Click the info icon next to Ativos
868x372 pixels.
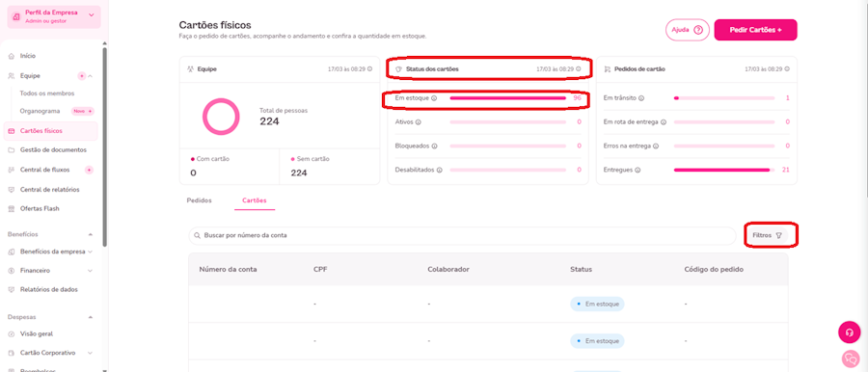click(x=418, y=121)
